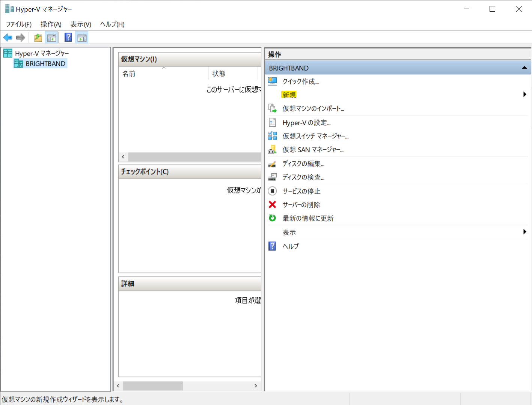
Task: Click the ヘルプ question mark icon in actions
Action: point(273,246)
